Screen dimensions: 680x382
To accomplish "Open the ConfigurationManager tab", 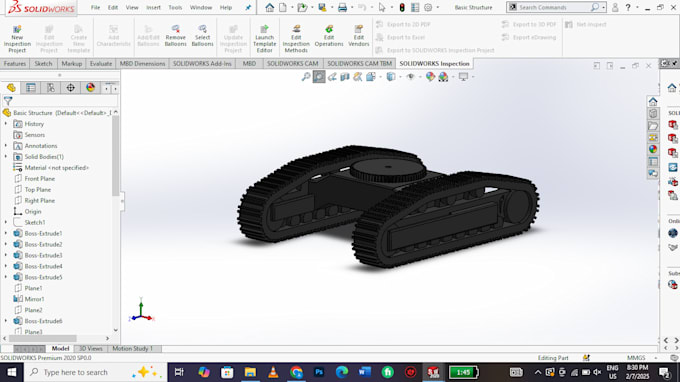I will point(51,88).
